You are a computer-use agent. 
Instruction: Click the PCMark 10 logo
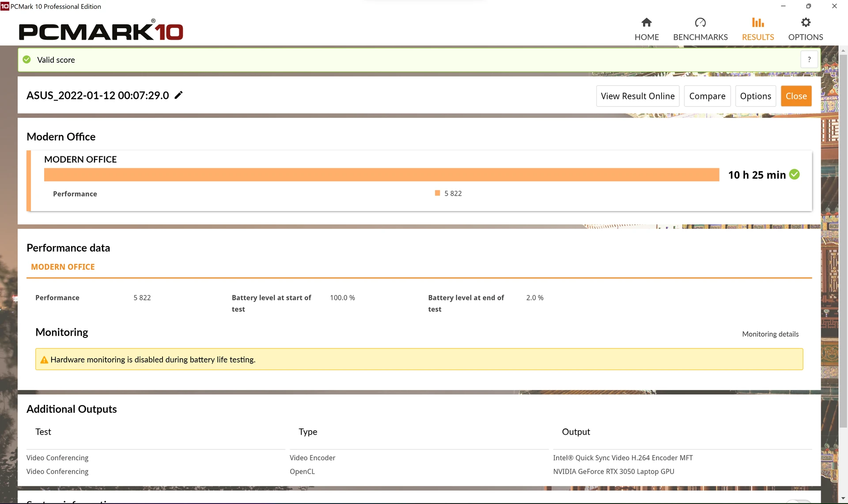tap(101, 31)
